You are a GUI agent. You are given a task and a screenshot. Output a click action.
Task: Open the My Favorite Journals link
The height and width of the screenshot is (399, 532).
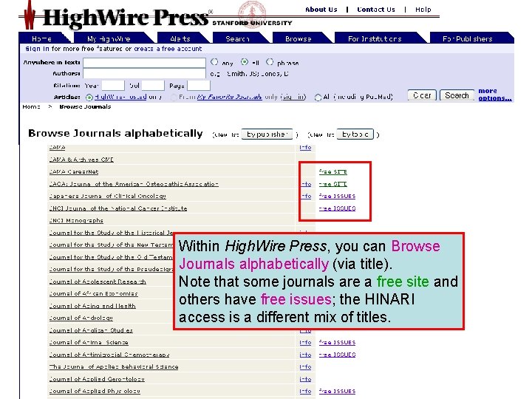[229, 97]
